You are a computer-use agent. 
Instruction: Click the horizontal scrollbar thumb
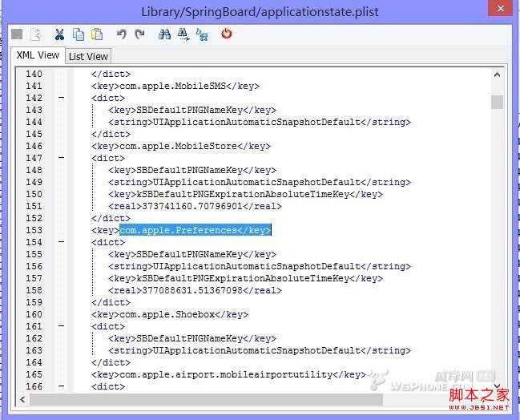click(206, 399)
